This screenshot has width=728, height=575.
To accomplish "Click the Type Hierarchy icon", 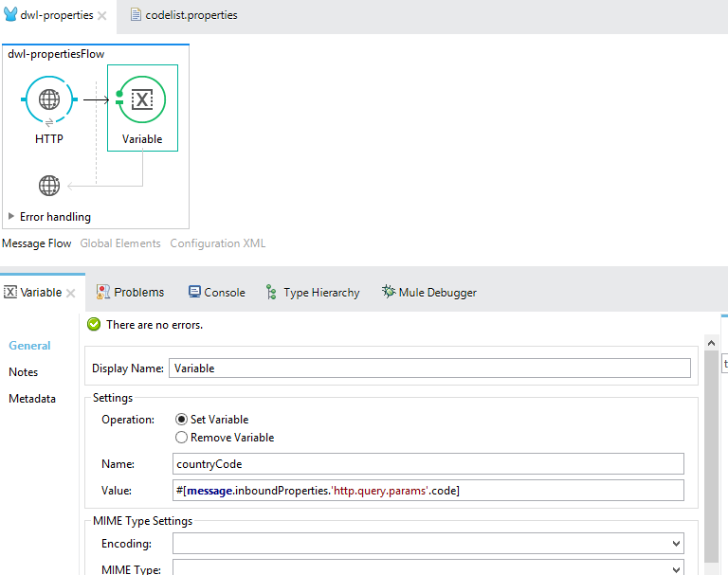I will pos(272,293).
